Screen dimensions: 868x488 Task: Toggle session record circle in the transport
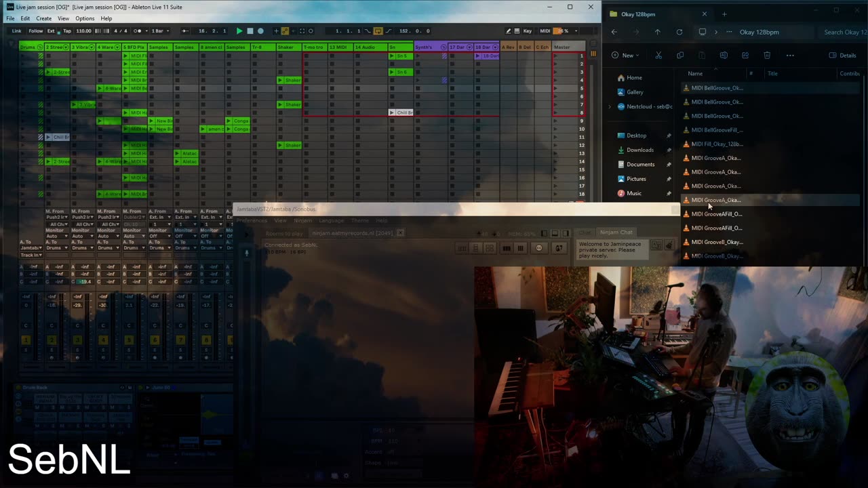tap(311, 30)
